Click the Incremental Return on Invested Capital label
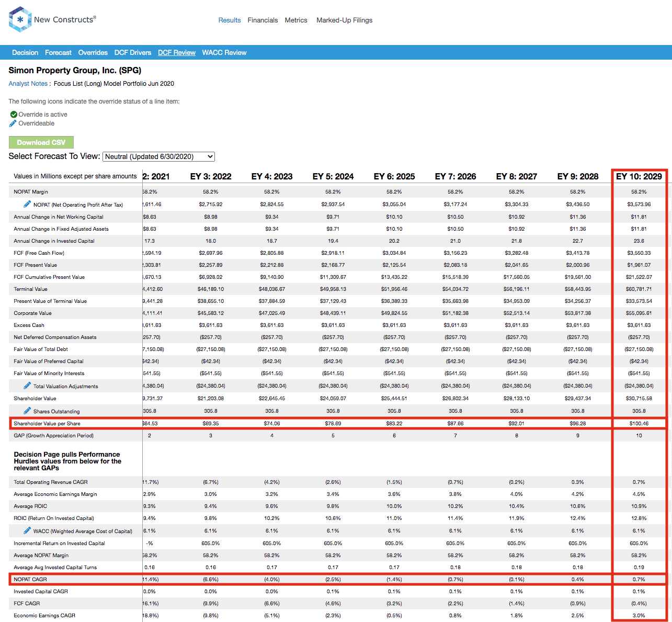The height and width of the screenshot is (622, 672). 60,544
